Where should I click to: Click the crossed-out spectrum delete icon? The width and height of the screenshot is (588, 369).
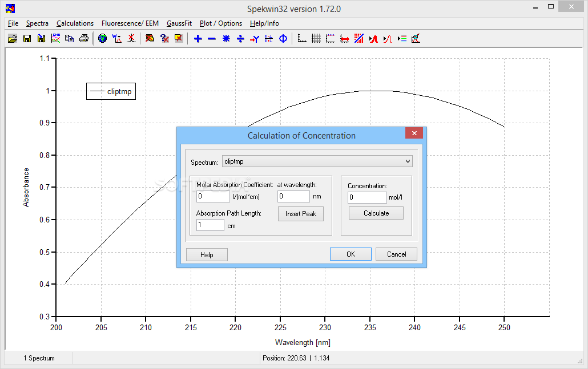coord(150,38)
